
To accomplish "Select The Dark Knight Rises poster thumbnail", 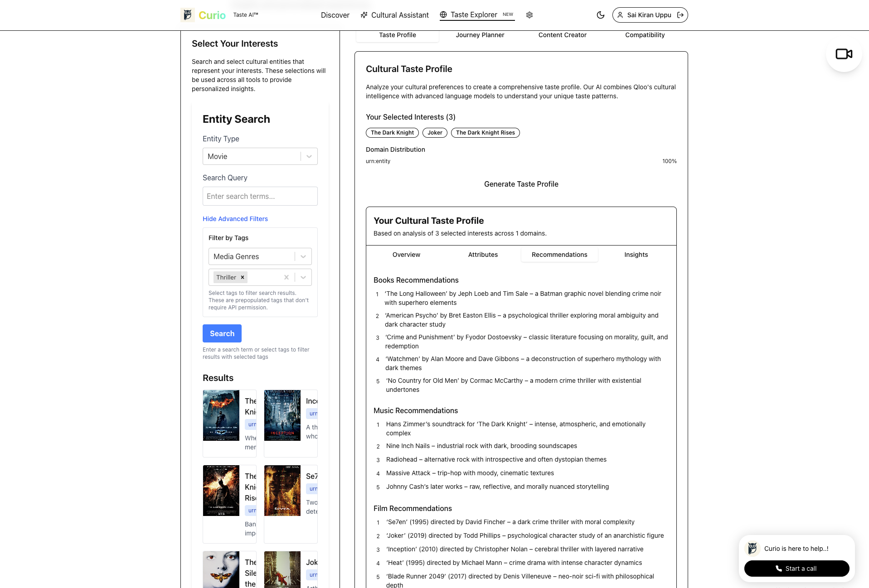I will (x=221, y=491).
